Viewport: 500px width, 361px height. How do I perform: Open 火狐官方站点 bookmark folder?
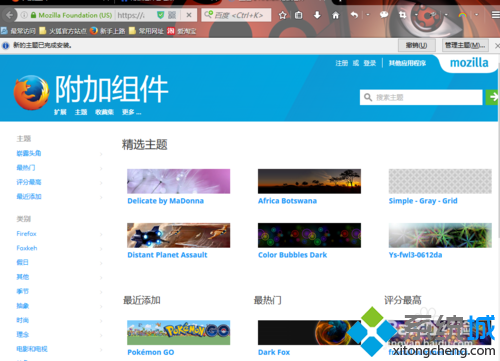[63, 31]
